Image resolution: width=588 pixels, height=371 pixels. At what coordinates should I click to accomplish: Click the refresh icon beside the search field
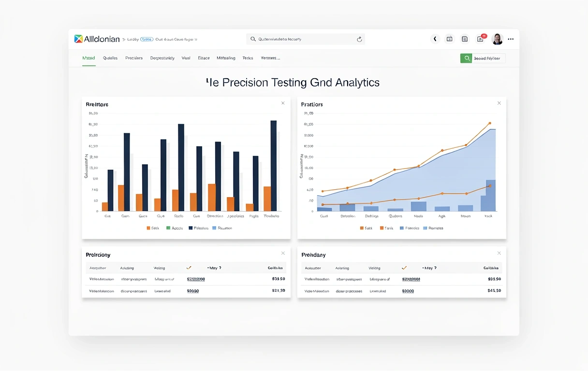[359, 39]
